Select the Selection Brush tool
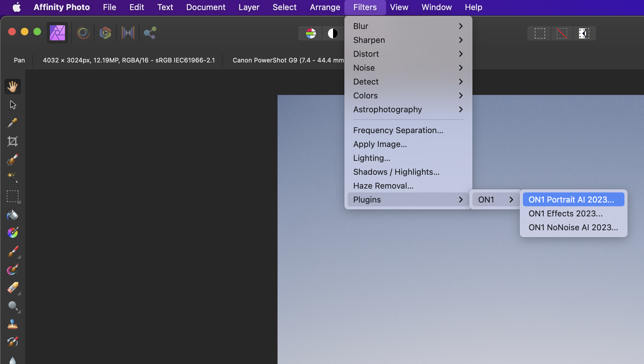 coord(13,160)
